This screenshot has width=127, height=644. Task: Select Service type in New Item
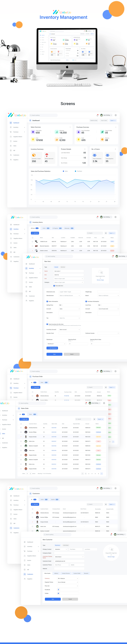coord(63,267)
